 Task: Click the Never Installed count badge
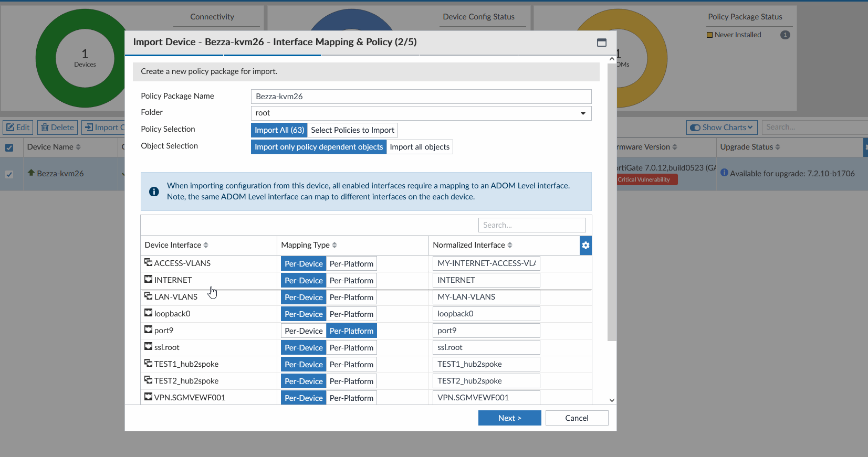[x=785, y=35]
